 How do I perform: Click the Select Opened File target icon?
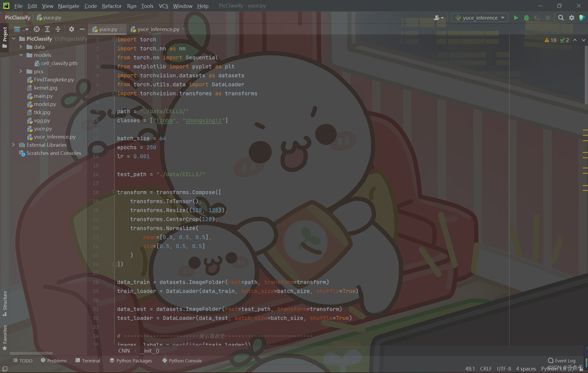click(37, 29)
